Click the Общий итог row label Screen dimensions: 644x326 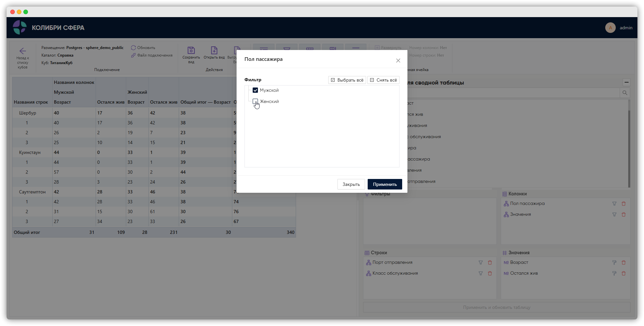point(27,232)
